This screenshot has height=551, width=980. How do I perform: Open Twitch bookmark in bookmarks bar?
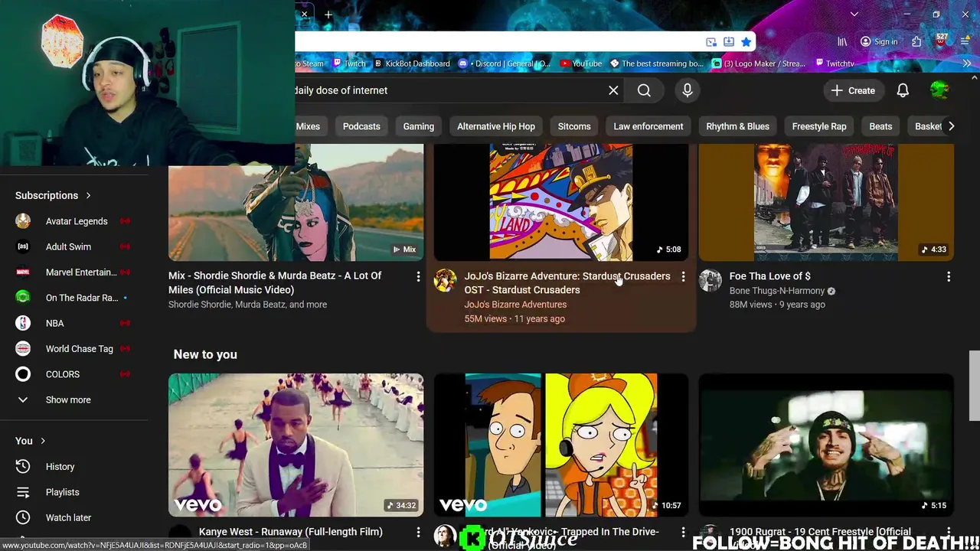tap(348, 64)
